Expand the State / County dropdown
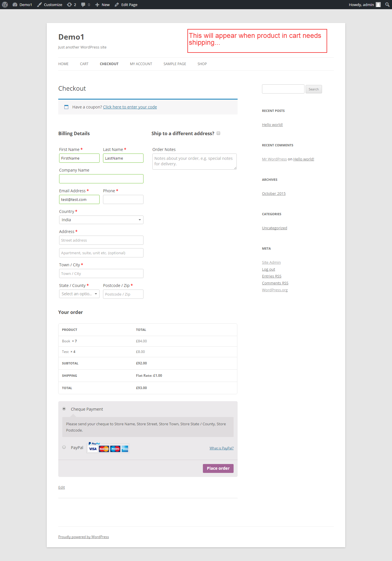The width and height of the screenshot is (392, 561). (x=79, y=294)
